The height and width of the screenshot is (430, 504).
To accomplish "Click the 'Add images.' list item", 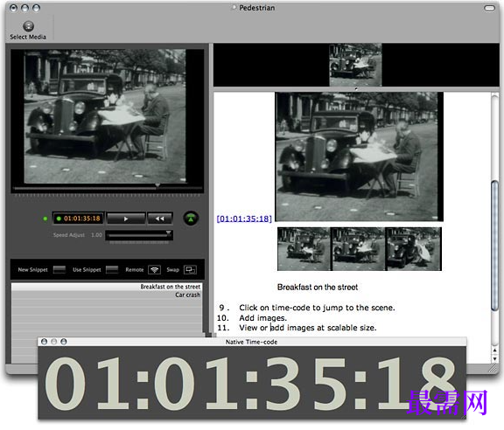I will [262, 318].
